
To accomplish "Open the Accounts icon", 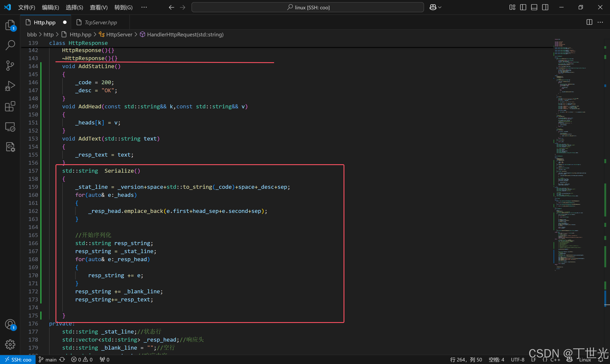I will pyautogui.click(x=10, y=324).
